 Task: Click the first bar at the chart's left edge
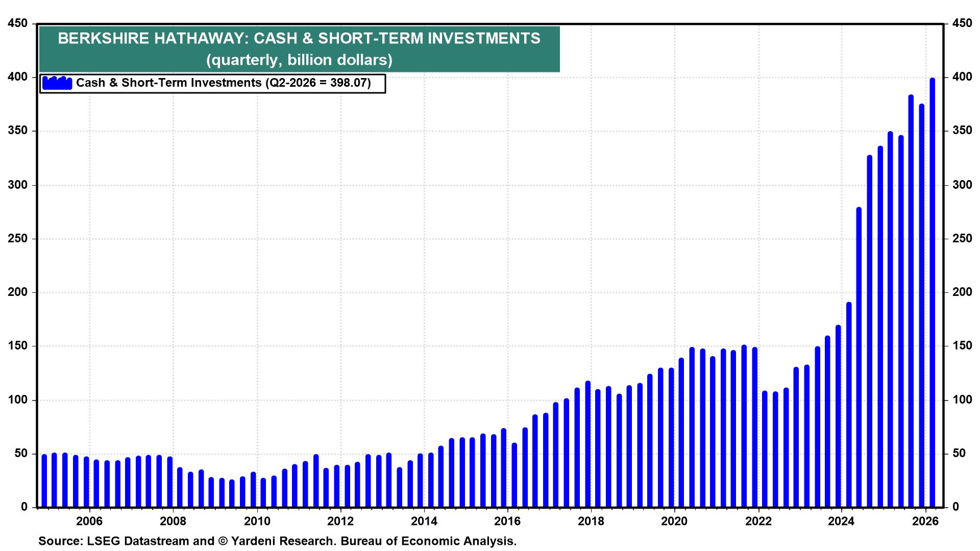pos(44,481)
